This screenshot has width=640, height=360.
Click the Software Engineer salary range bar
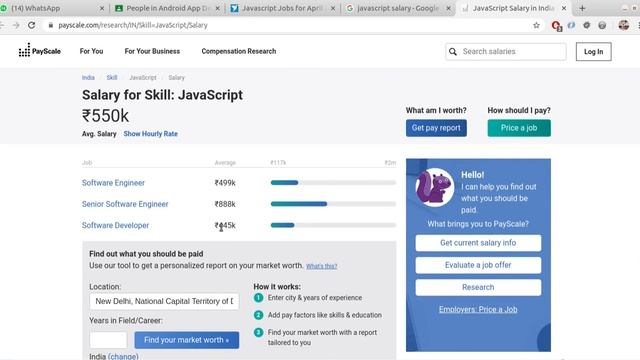pyautogui.click(x=333, y=183)
